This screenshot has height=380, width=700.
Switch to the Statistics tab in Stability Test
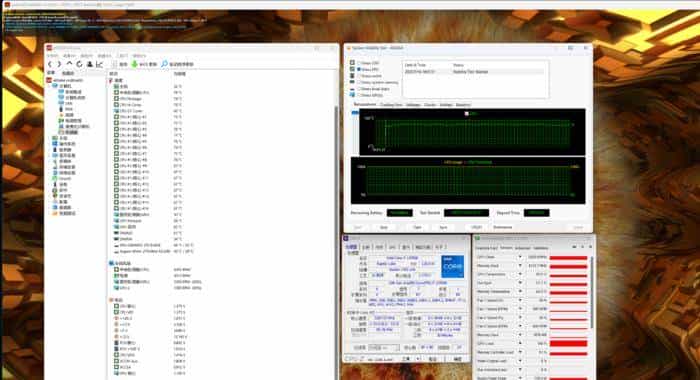[463, 105]
